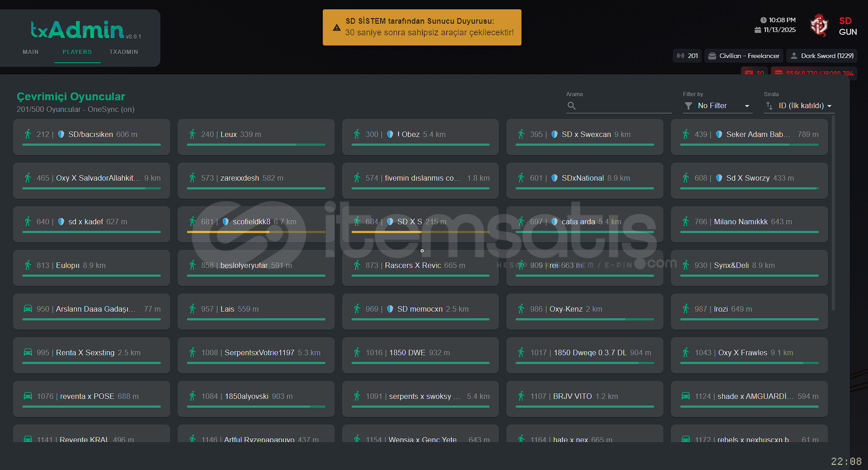868x470 pixels.
Task: Click the sort arrows icon
Action: (769, 106)
